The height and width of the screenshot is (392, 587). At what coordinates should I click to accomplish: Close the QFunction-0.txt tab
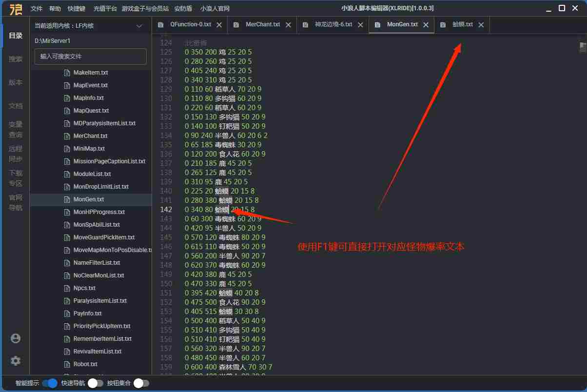click(219, 25)
